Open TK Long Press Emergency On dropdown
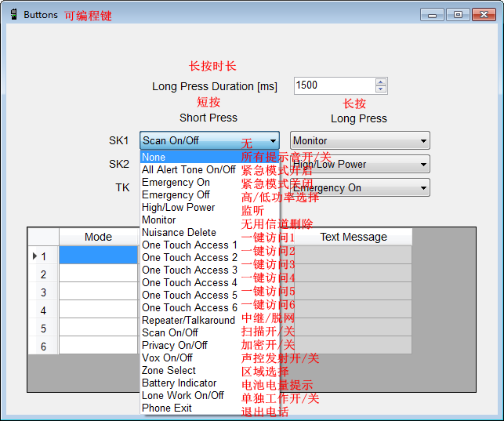This screenshot has height=421, width=504. (x=423, y=188)
